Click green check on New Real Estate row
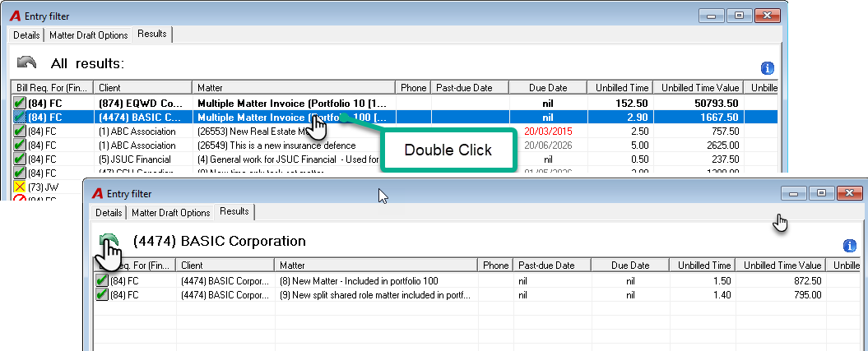The width and height of the screenshot is (868, 351). pos(20,131)
